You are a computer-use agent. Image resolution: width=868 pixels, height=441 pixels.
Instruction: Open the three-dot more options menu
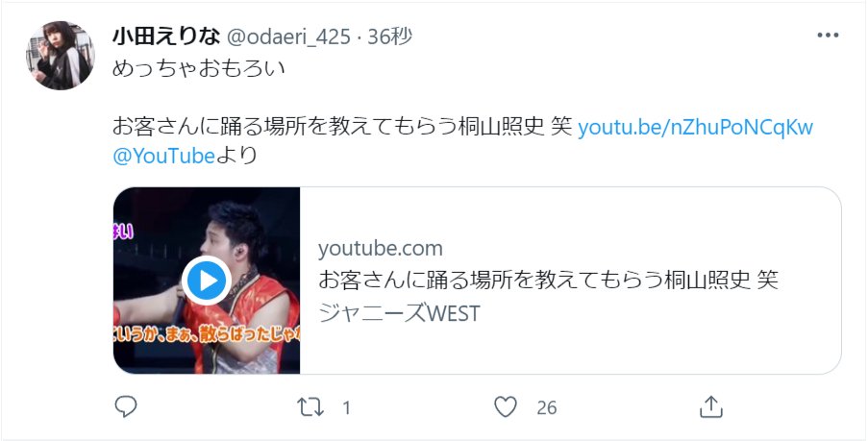tap(828, 35)
